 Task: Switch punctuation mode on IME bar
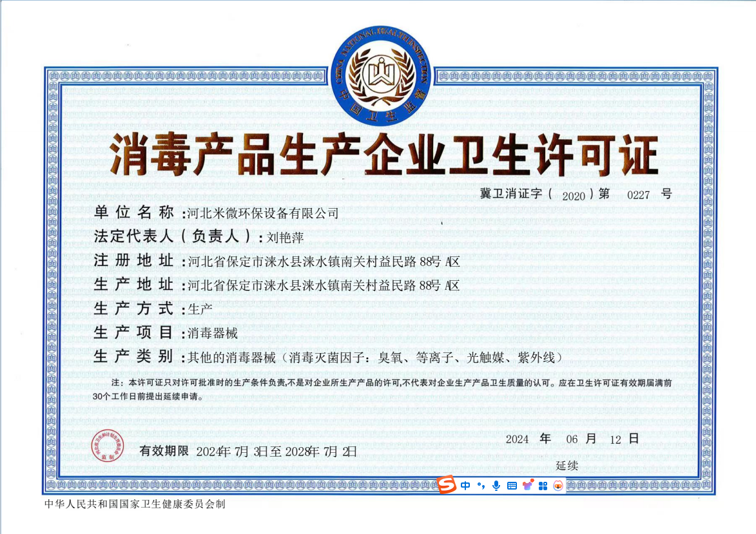[481, 486]
